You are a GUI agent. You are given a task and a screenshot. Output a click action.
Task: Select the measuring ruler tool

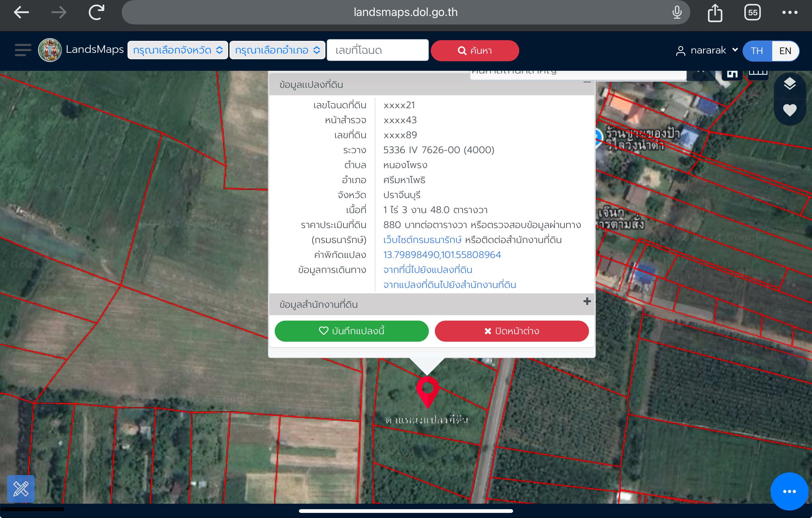21,489
